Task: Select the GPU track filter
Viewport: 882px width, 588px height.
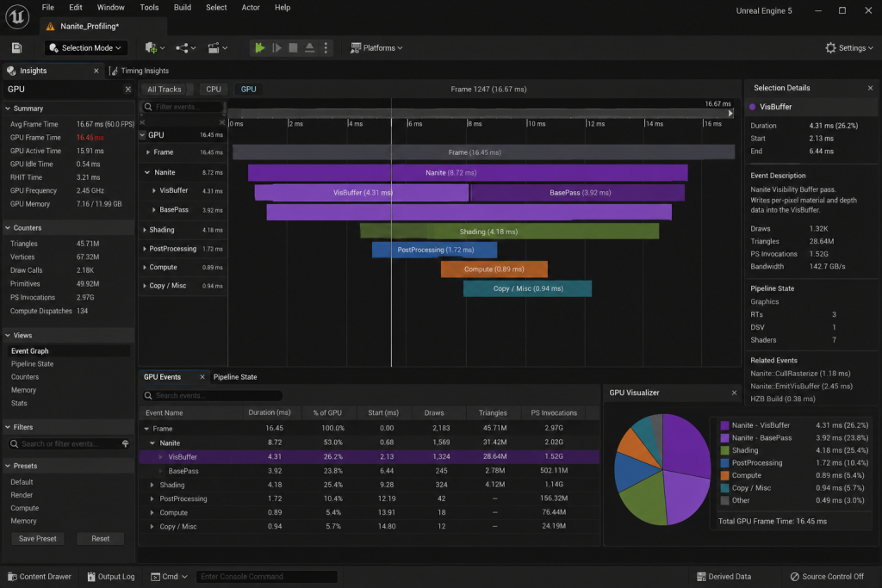Action: 249,90
